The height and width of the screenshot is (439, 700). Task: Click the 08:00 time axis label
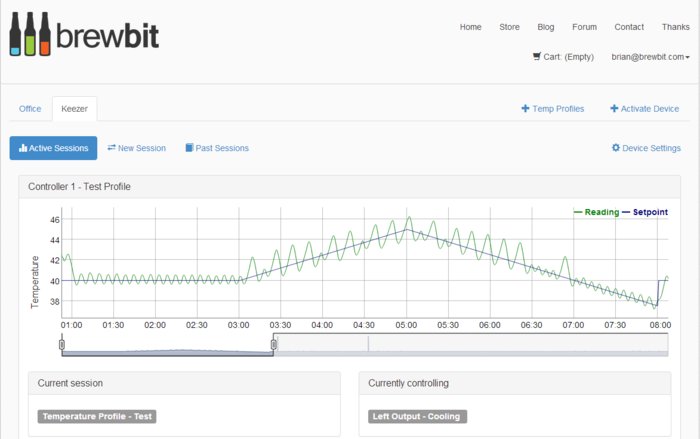(660, 325)
